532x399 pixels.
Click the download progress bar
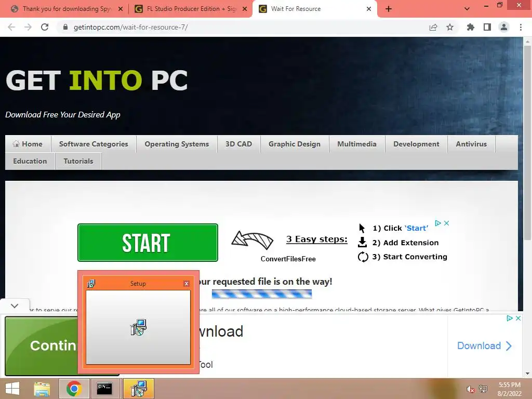262,294
